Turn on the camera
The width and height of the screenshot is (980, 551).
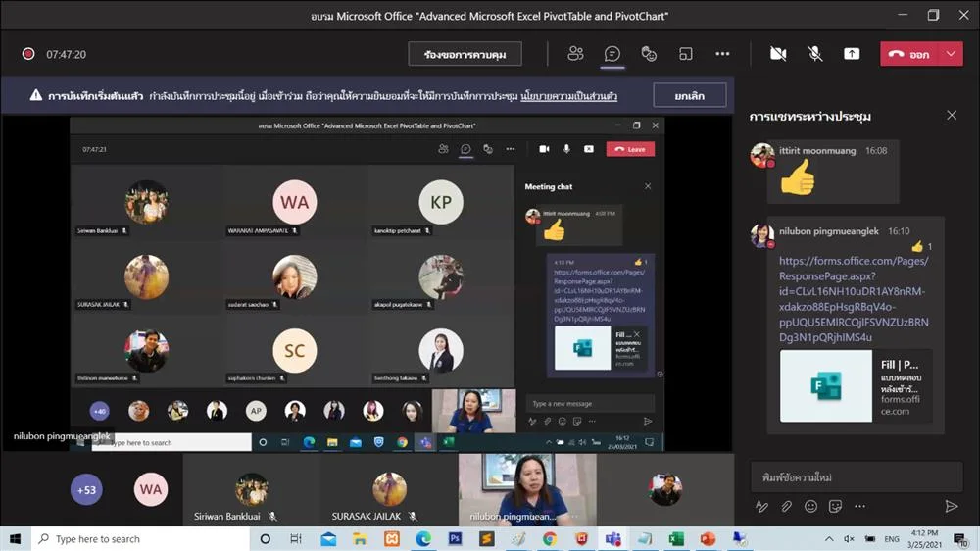pos(778,54)
